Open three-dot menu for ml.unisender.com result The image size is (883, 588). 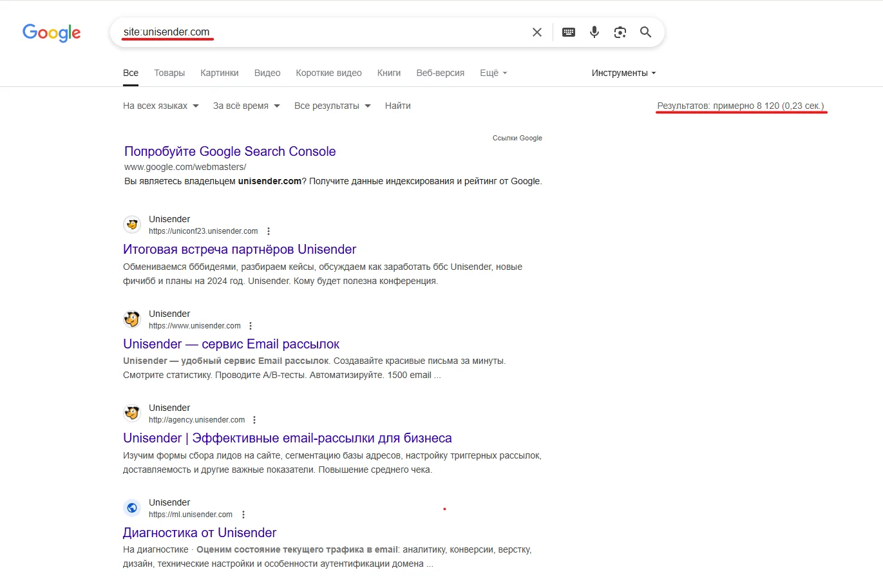click(243, 515)
